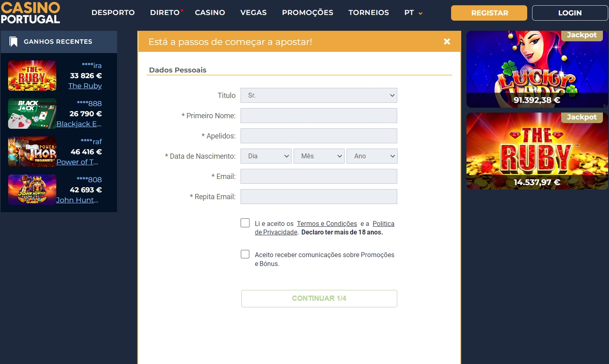Click the Registar button

point(489,13)
